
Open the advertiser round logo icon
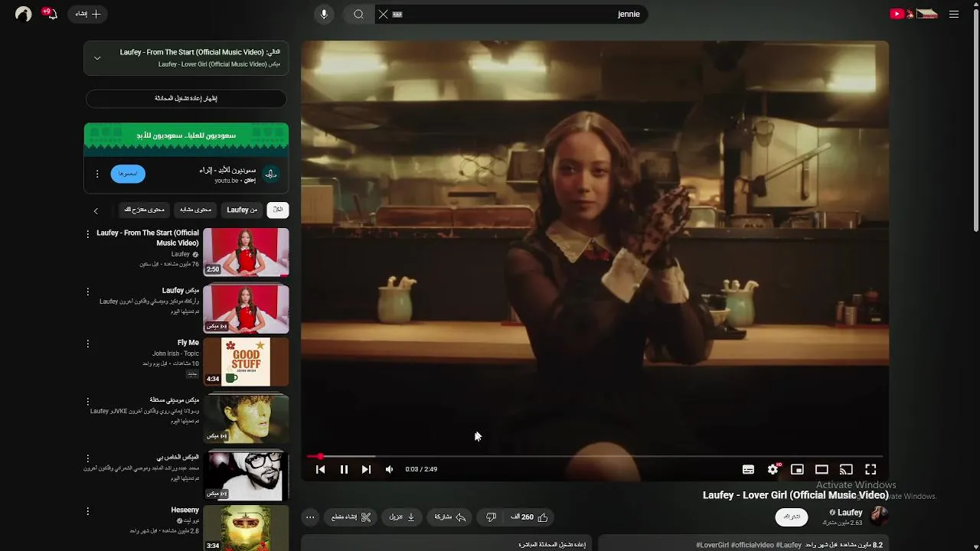271,174
